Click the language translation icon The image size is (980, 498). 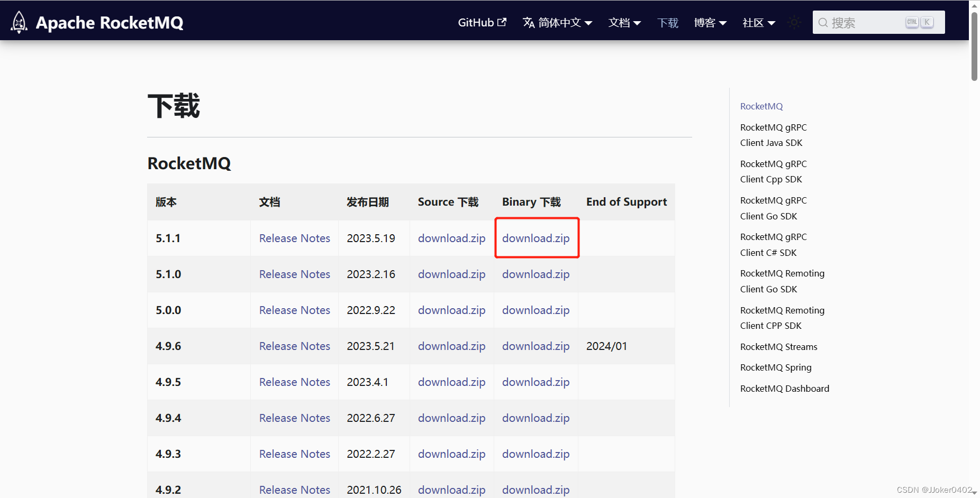pyautogui.click(x=528, y=23)
